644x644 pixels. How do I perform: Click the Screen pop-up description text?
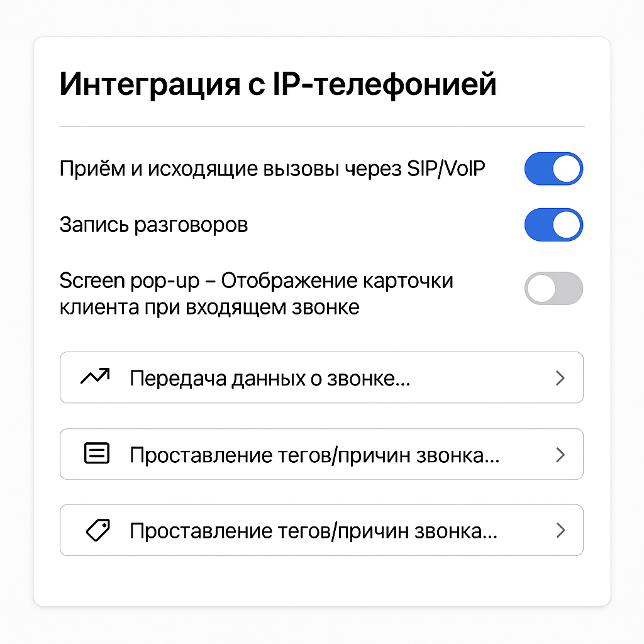(x=257, y=294)
